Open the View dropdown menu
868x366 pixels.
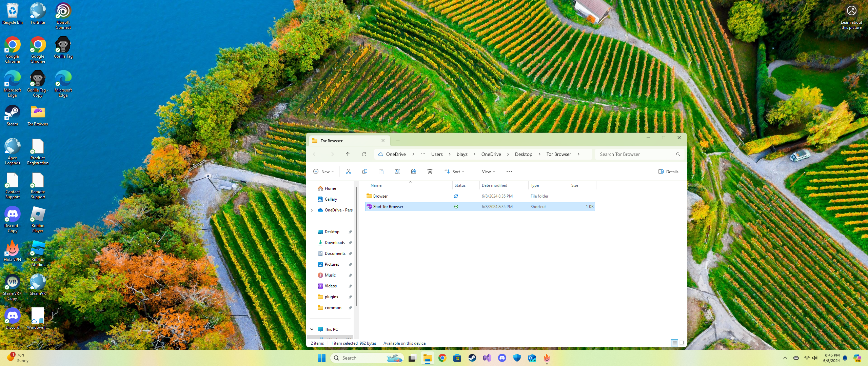485,171
